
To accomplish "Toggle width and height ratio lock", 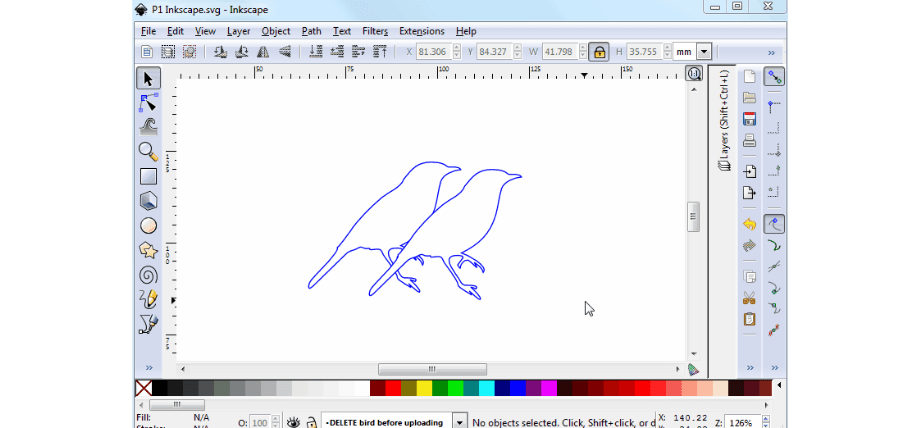I will 598,52.
